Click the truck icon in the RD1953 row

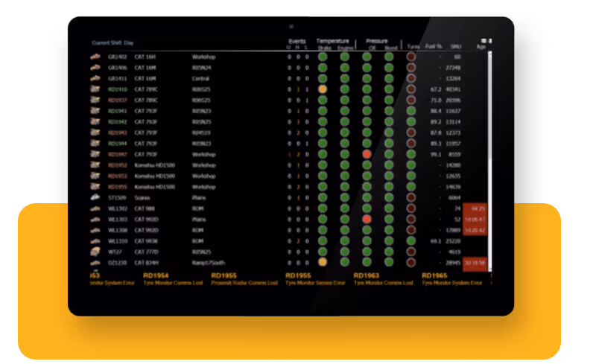95,176
